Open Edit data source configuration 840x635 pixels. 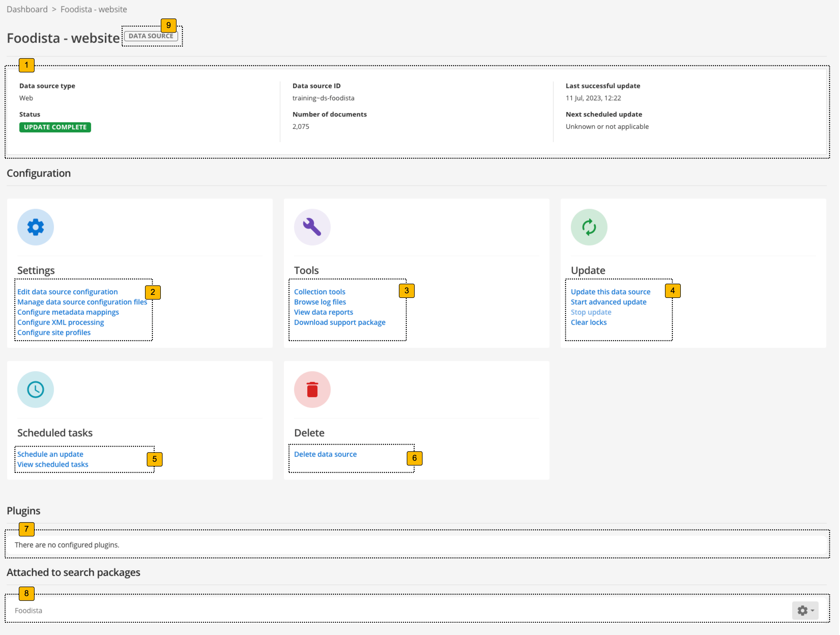[67, 291]
